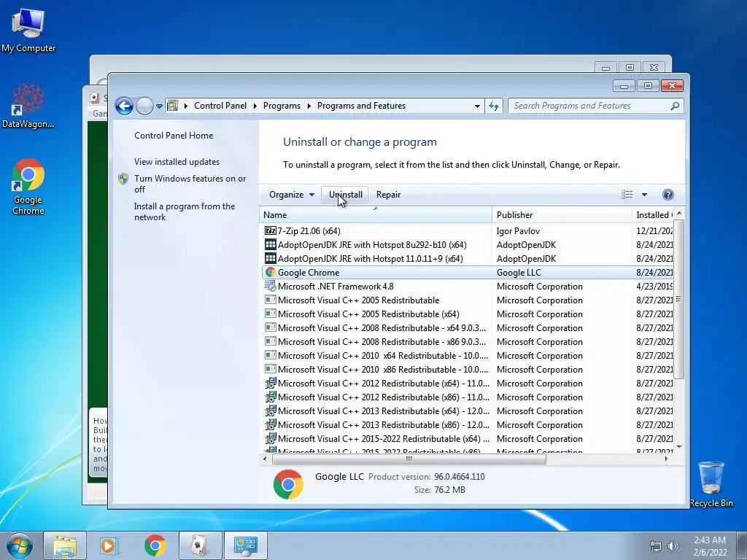Sort by the Installed On column header
The width and height of the screenshot is (747, 560).
click(x=653, y=215)
